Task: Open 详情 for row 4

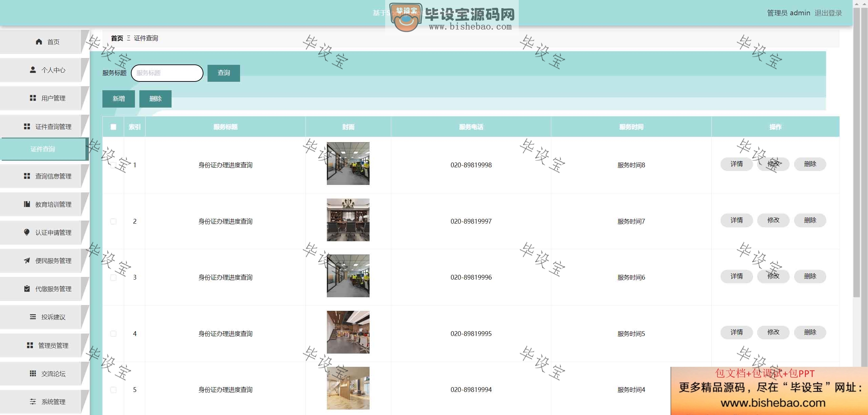Action: pyautogui.click(x=737, y=333)
